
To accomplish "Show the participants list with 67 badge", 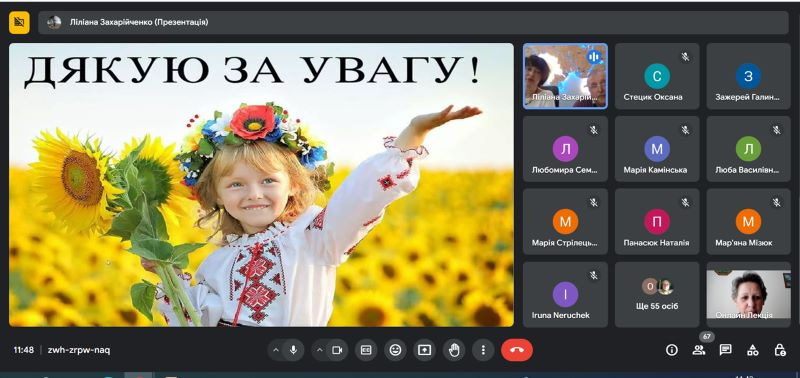I will pyautogui.click(x=699, y=350).
